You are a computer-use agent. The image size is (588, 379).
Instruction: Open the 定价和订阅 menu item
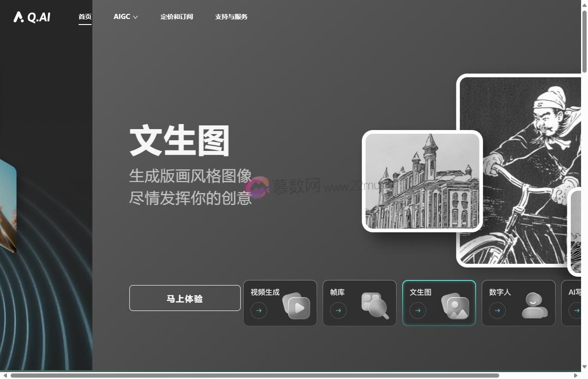tap(177, 17)
